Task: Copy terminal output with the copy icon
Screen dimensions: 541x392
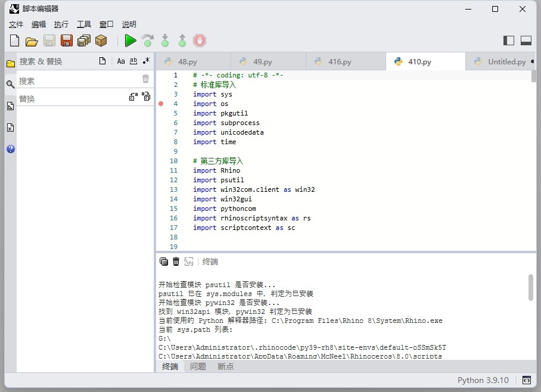Action: [164, 262]
